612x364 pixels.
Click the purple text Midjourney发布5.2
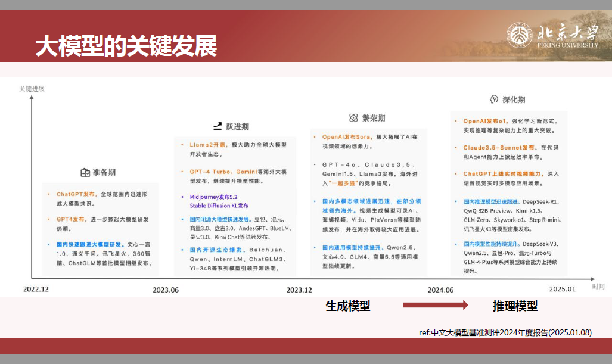[x=213, y=197]
